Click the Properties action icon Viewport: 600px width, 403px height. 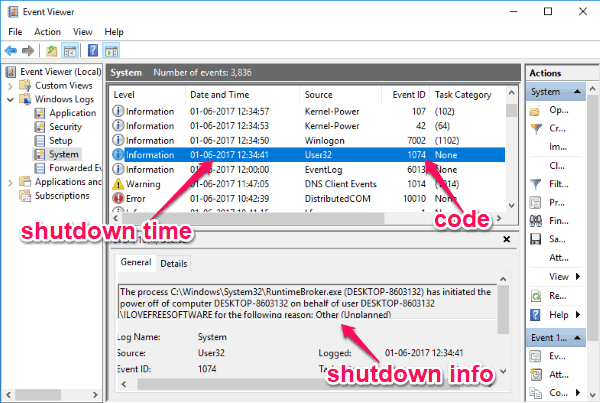535,202
